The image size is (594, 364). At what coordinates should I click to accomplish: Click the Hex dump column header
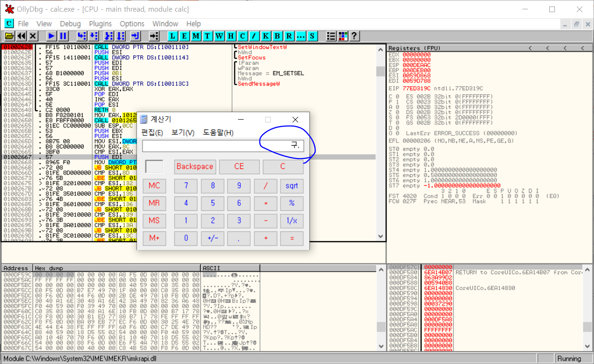(117, 269)
